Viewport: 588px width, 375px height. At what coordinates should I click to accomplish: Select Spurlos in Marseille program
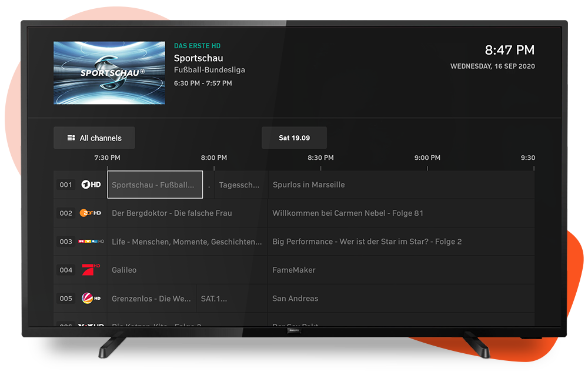pyautogui.click(x=401, y=185)
